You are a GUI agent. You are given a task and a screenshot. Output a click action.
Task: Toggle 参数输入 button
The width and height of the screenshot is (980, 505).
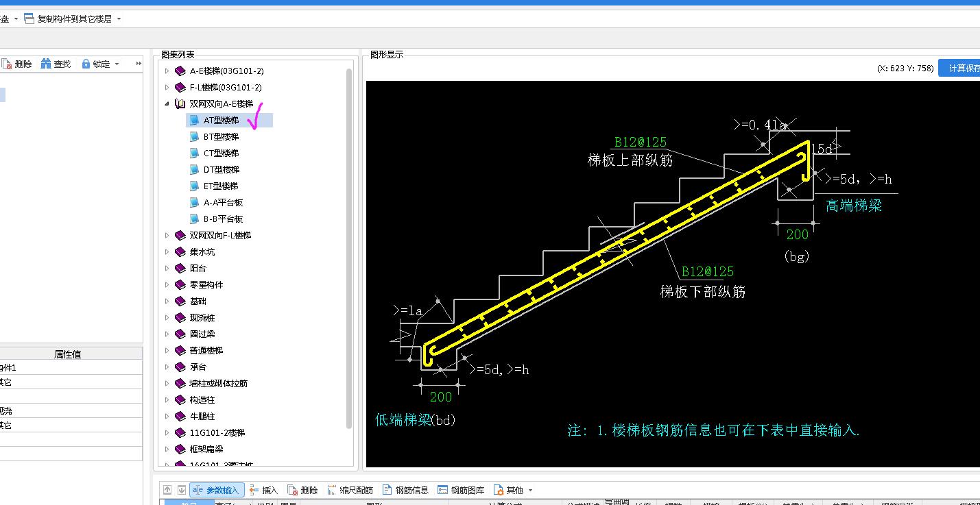(217, 490)
